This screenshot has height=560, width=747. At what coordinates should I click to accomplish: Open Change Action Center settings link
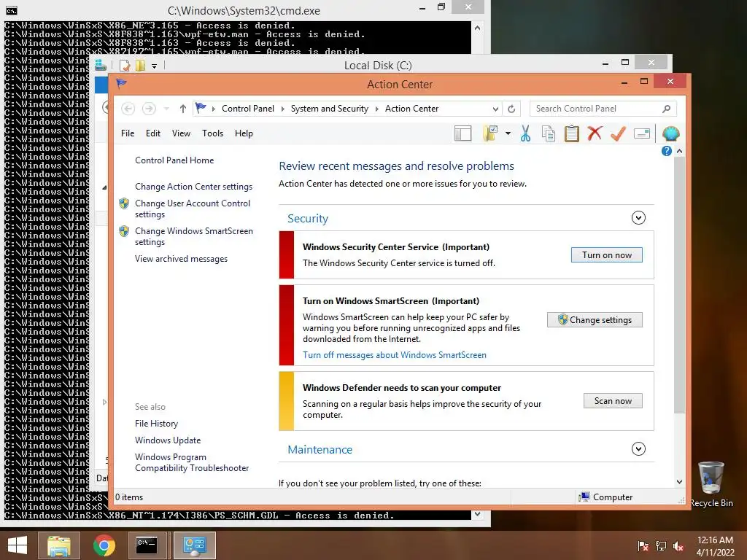click(193, 187)
